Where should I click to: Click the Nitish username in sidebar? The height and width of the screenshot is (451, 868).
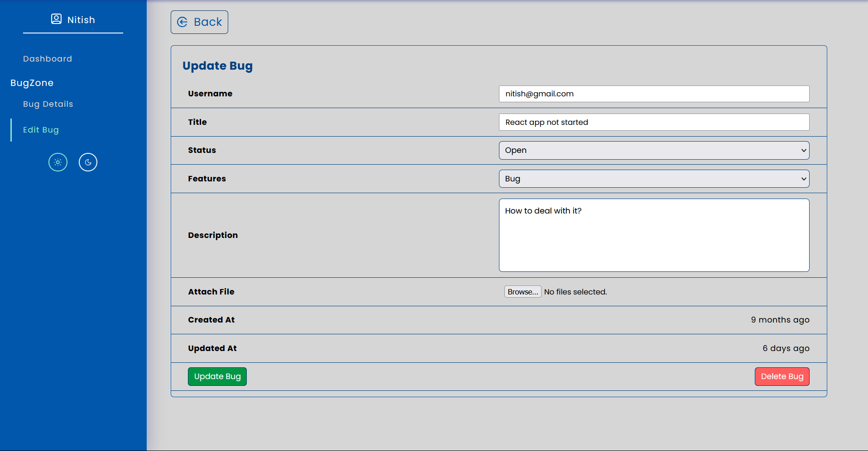tap(81, 20)
